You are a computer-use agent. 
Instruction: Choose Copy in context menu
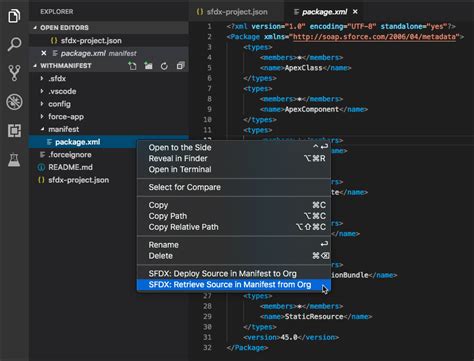pos(234,205)
